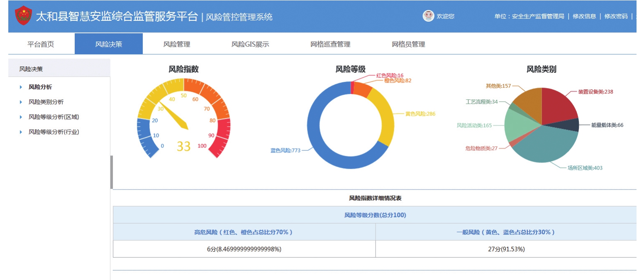
Task: Open the 风险GIS展示 tab
Action: [x=250, y=44]
